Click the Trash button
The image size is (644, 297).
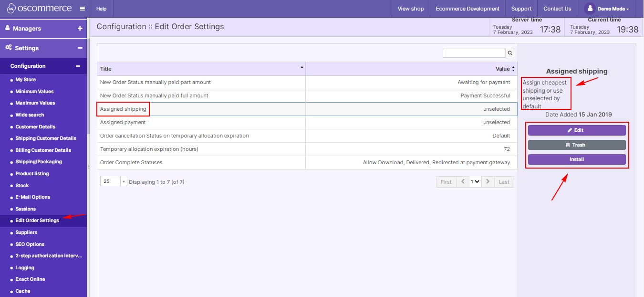[576, 145]
